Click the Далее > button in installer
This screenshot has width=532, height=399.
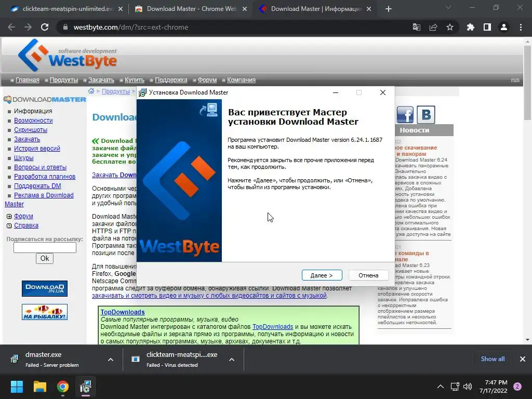pyautogui.click(x=322, y=275)
